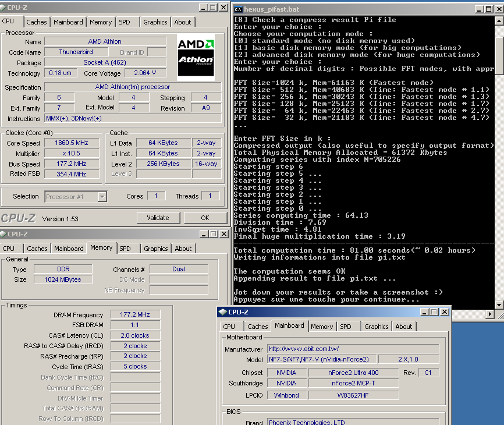Click memory Size value 1024 MBytes
The height and width of the screenshot is (425, 504).
click(63, 279)
